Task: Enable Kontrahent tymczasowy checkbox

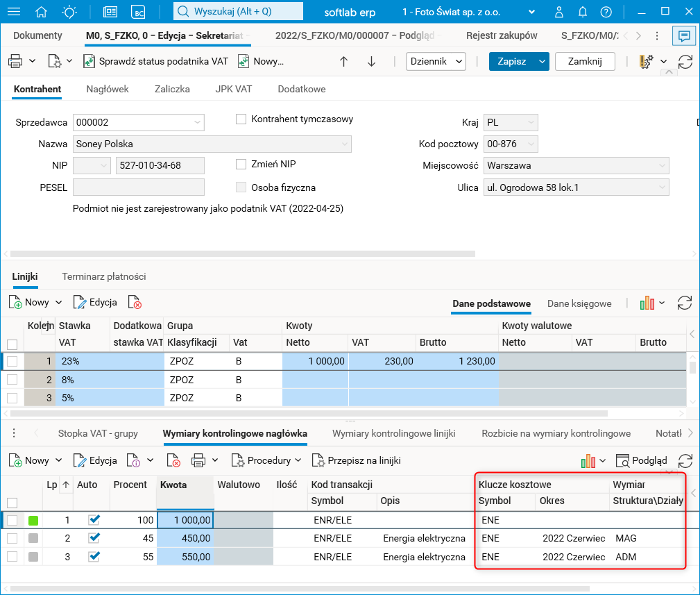Action: coord(241,119)
